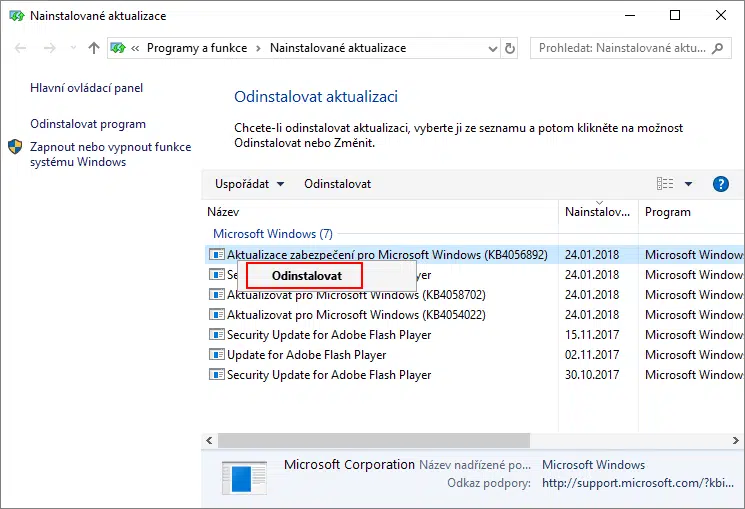The width and height of the screenshot is (745, 509).
Task: Open the support.microsoft.com support link
Action: (x=638, y=483)
